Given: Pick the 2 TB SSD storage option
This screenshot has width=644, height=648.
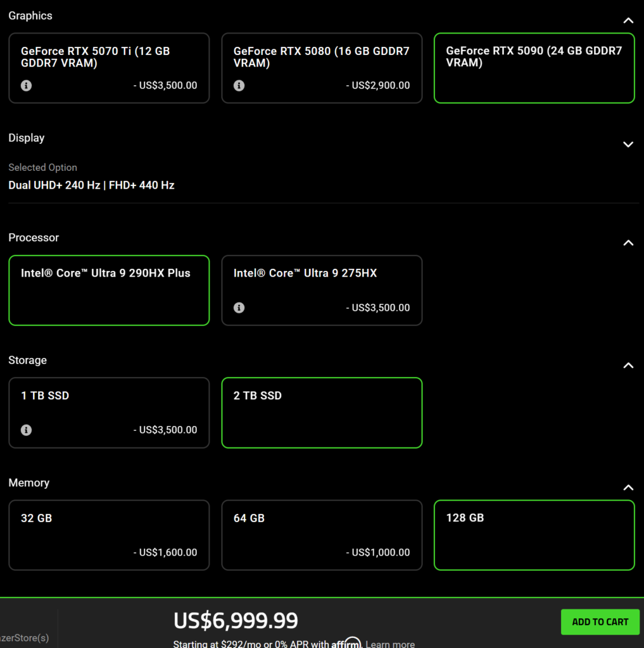Looking at the screenshot, I should point(322,413).
